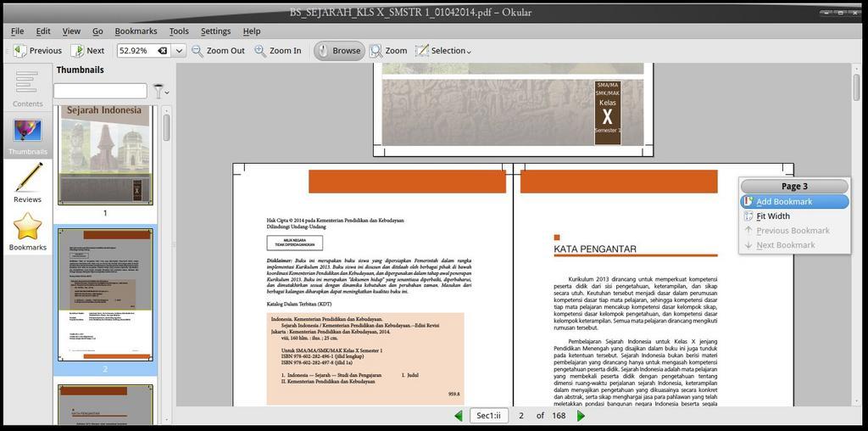Open the Bookmarks star panel

point(27,231)
